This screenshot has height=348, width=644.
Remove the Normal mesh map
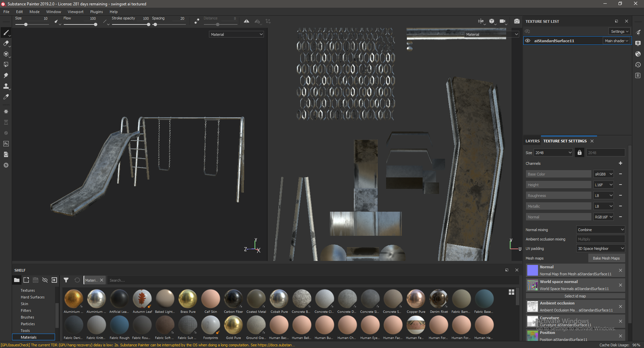(x=621, y=270)
